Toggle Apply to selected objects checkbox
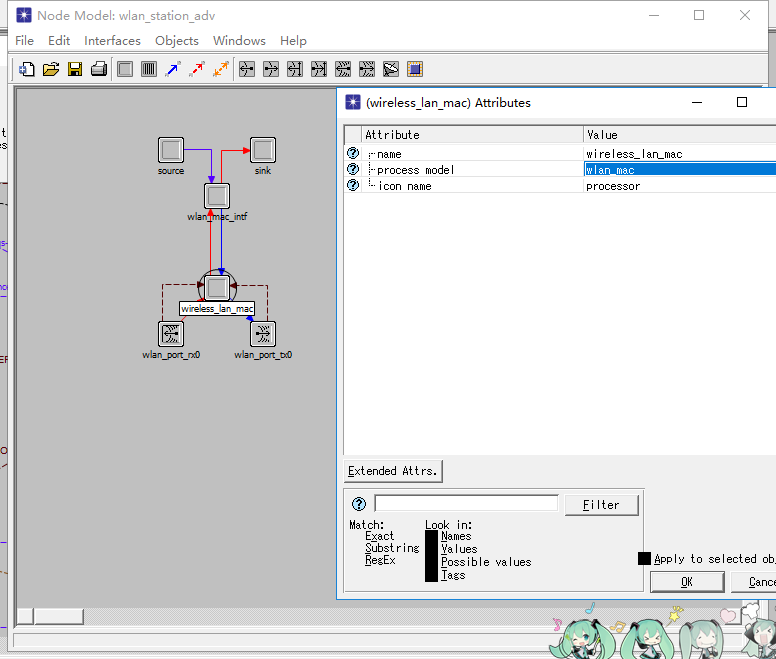This screenshot has height=659, width=776. [x=644, y=559]
